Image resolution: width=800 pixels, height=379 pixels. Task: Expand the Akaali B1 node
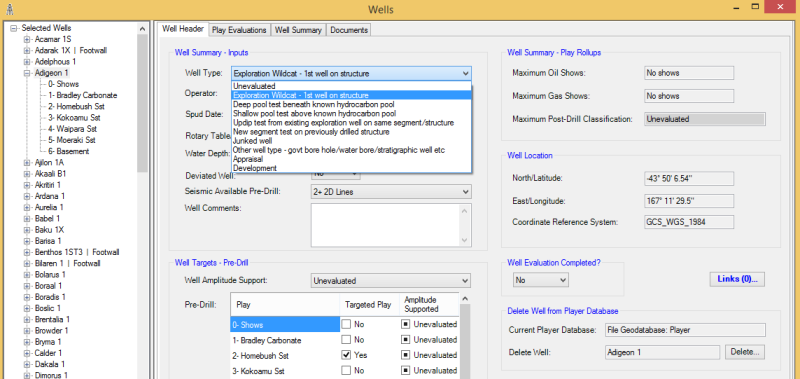coord(27,174)
